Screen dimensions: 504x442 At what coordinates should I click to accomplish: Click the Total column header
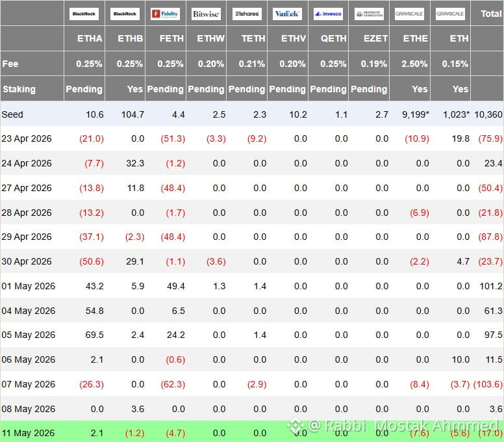tap(491, 14)
